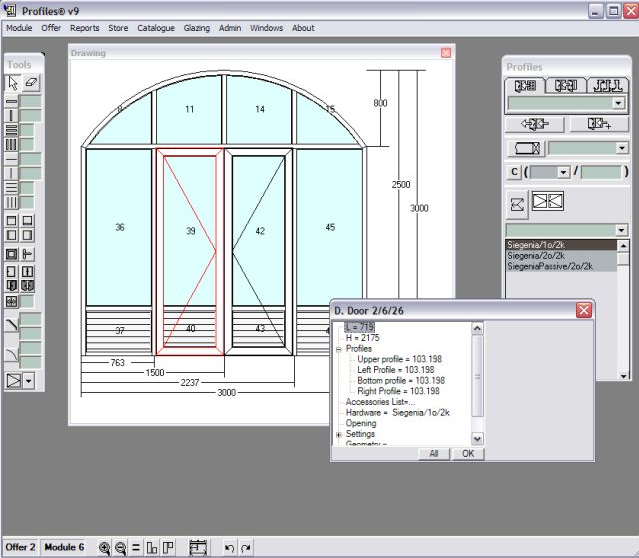The image size is (639, 558).
Task: Open the Module menu
Action: coord(19,28)
